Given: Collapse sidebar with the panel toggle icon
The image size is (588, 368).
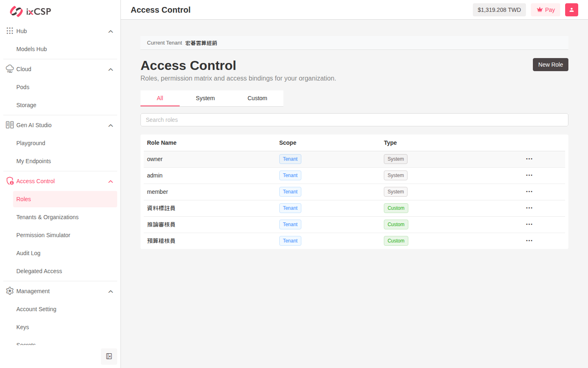Looking at the screenshot, I should click(109, 357).
